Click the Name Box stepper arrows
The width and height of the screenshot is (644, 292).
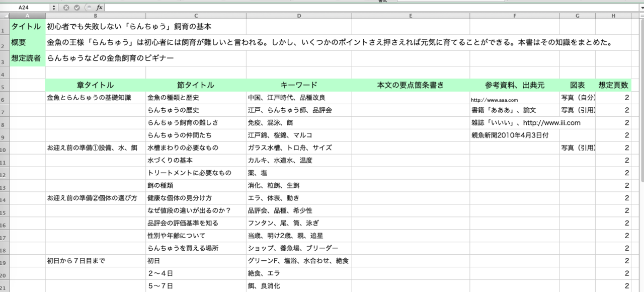pos(55,7)
